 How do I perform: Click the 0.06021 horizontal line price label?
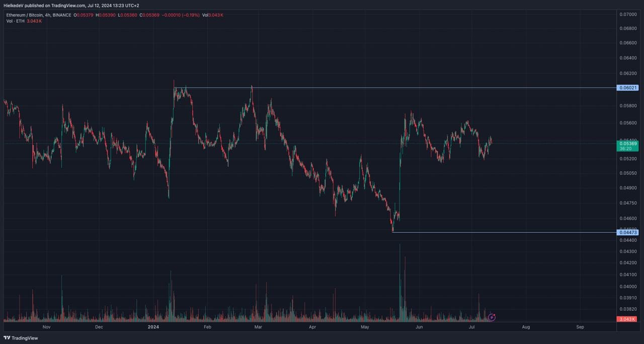tap(628, 88)
